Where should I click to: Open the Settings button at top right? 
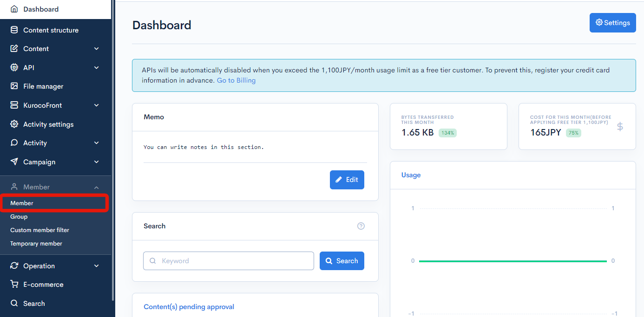point(612,22)
